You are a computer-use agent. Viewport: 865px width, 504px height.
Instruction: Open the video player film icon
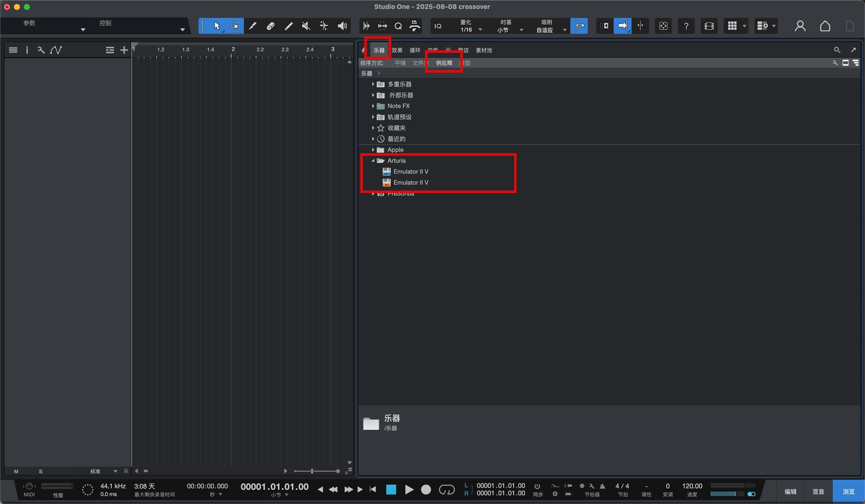point(709,26)
